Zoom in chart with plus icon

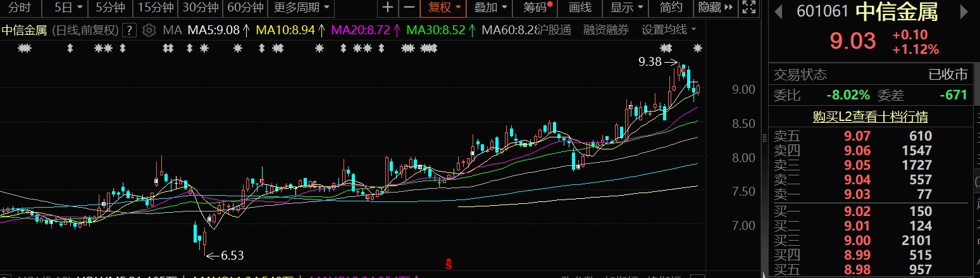pyautogui.click(x=388, y=8)
